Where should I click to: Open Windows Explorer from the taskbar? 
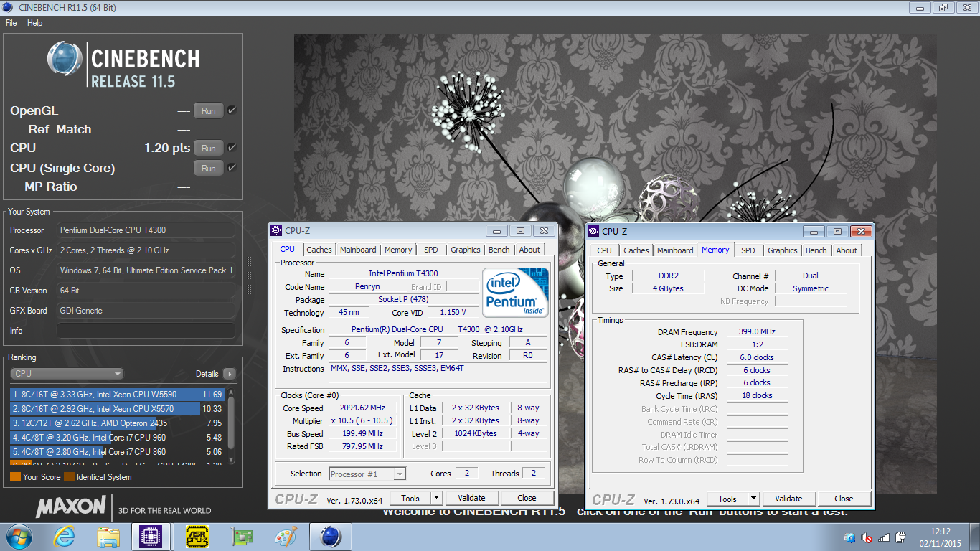pyautogui.click(x=108, y=537)
